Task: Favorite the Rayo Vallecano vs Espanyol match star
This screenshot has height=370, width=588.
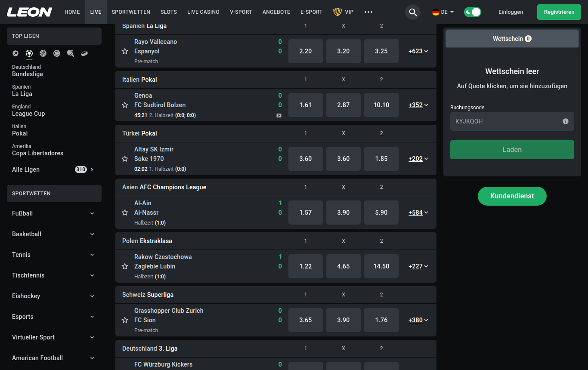Action: click(x=125, y=51)
